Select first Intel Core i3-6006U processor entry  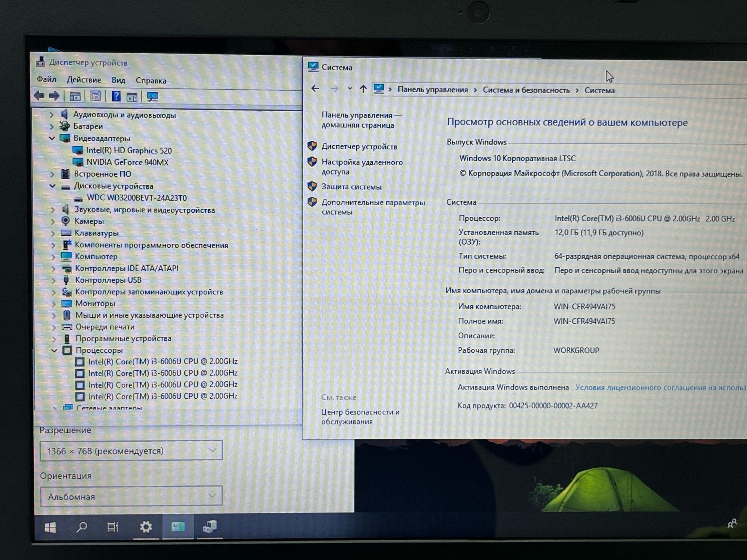(163, 361)
